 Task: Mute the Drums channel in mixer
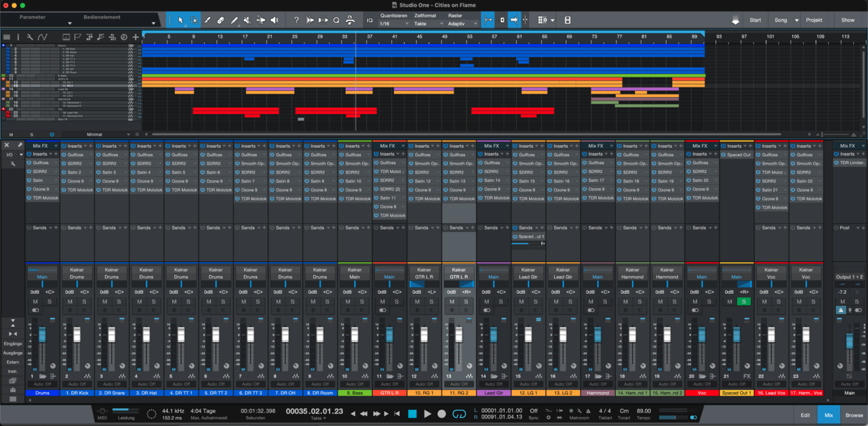[34, 301]
